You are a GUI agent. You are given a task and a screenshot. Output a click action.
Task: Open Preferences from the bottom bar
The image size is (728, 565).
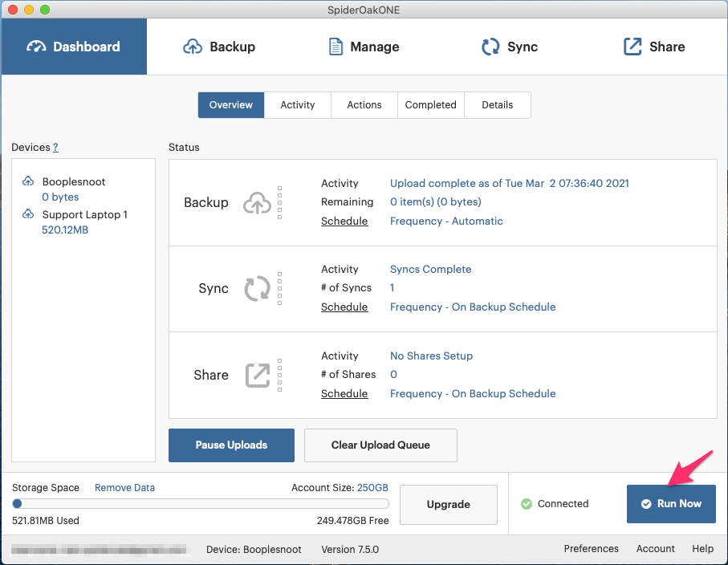pyautogui.click(x=591, y=549)
